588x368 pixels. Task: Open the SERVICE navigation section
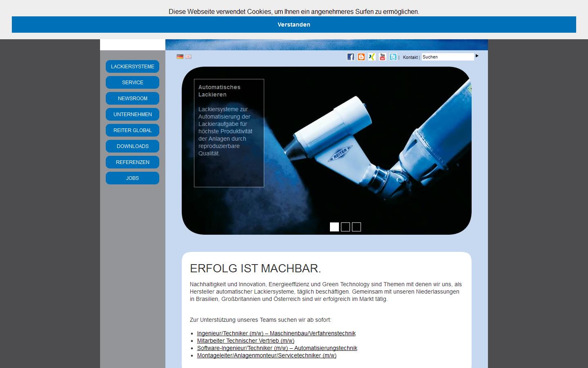point(132,82)
